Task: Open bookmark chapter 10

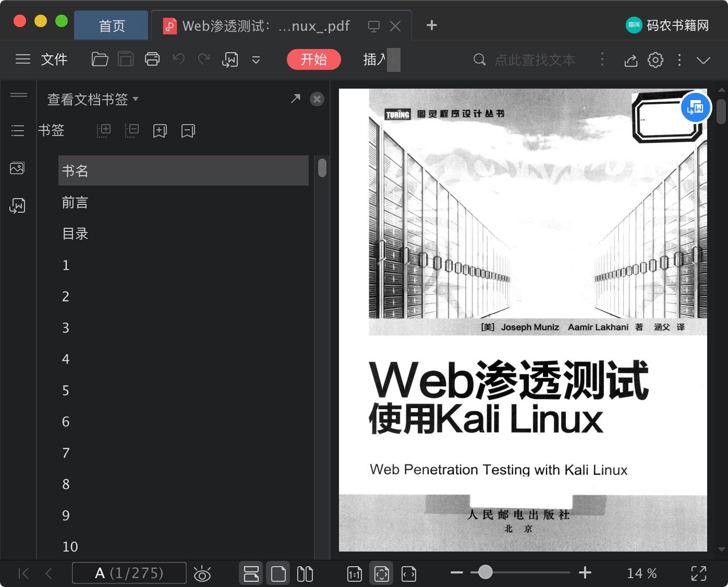Action: coord(184,546)
